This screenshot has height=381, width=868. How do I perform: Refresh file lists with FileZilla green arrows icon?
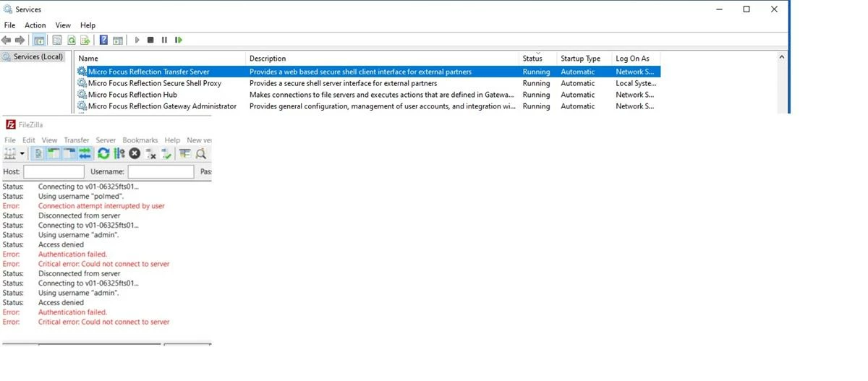[103, 153]
